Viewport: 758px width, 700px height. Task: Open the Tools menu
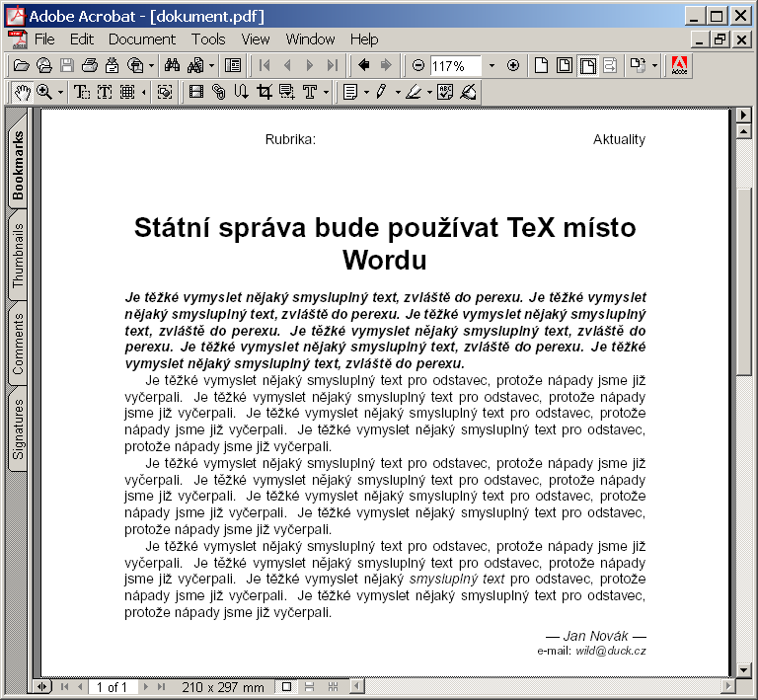(208, 39)
